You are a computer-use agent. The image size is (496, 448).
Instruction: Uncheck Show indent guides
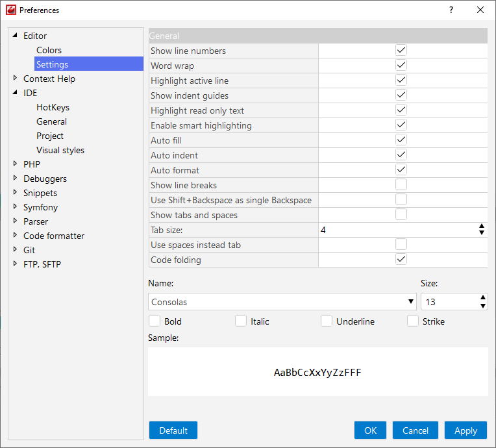(x=401, y=95)
